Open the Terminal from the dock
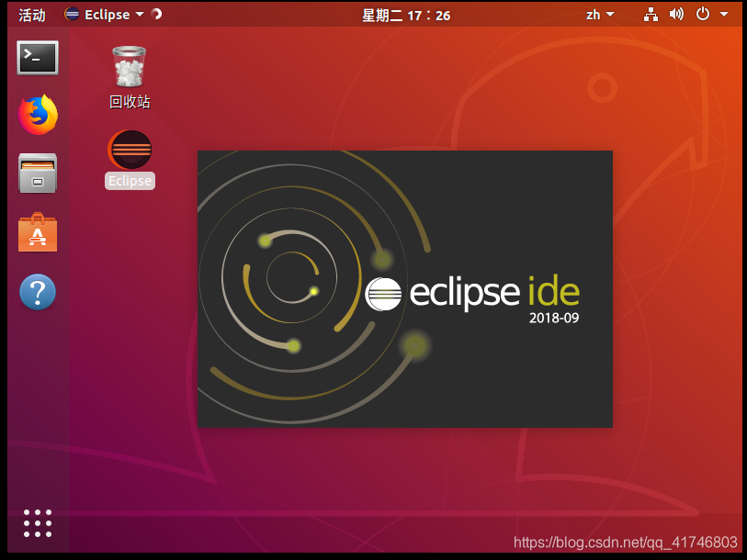The width and height of the screenshot is (747, 560). [x=38, y=58]
